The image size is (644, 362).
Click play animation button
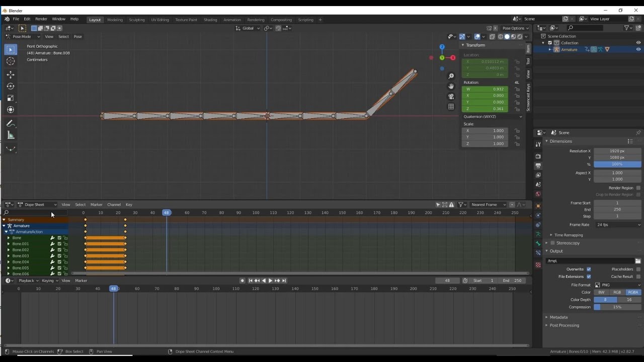coord(270,281)
